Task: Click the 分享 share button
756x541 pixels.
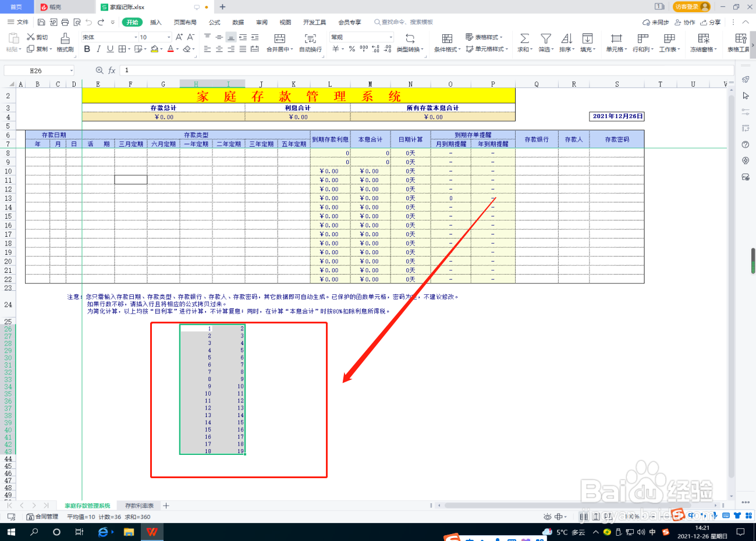Action: click(x=711, y=22)
